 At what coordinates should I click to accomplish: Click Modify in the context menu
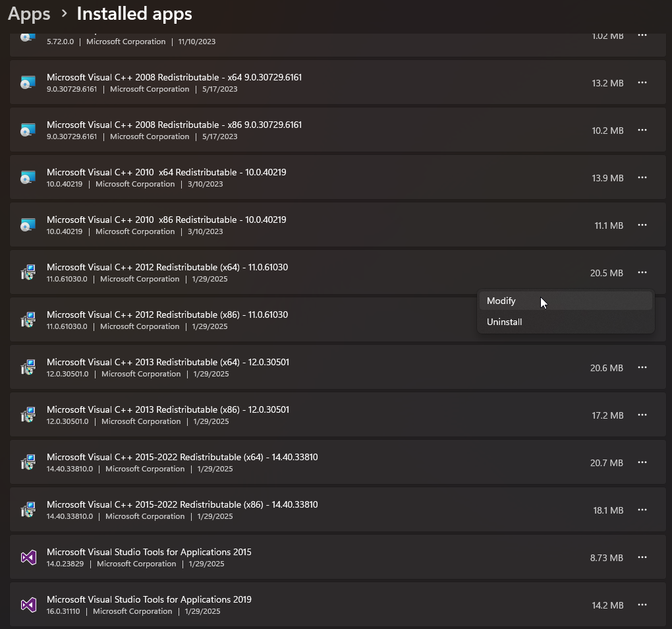[x=501, y=301]
